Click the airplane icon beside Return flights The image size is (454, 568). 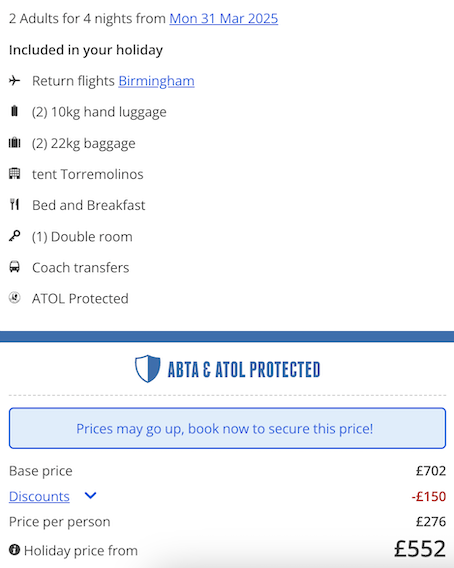coord(14,80)
